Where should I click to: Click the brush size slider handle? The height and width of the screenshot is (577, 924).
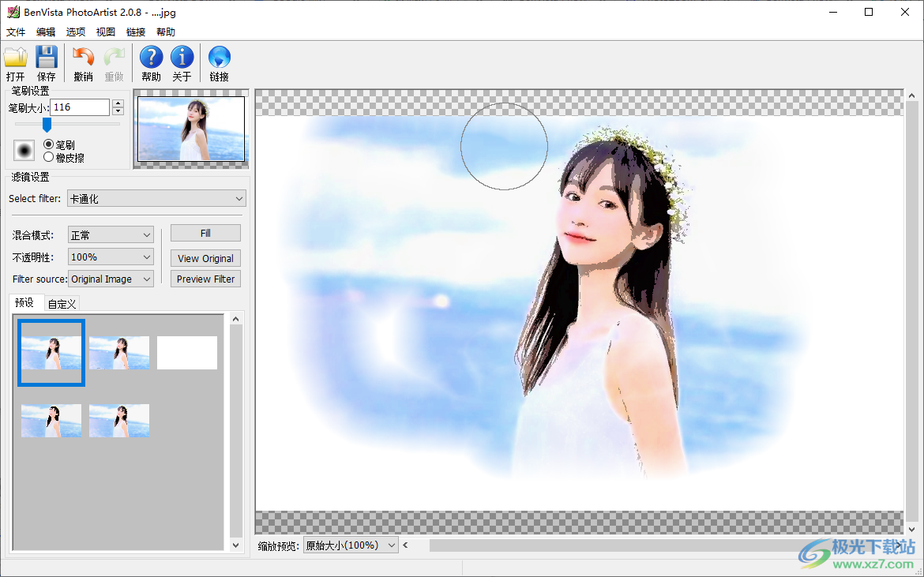[x=47, y=124]
